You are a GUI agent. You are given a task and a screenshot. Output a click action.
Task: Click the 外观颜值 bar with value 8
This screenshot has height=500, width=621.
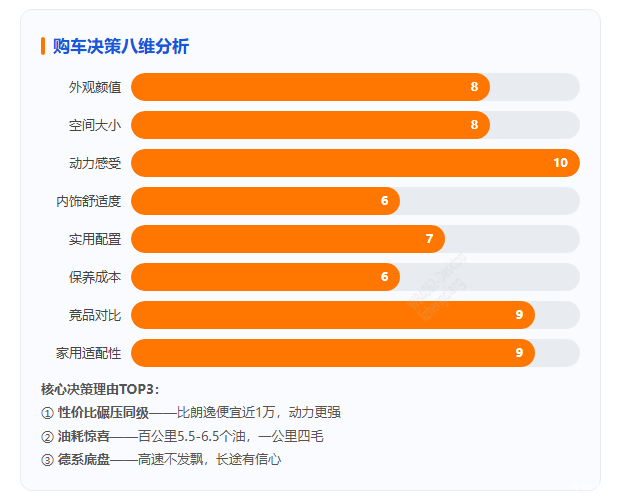[x=310, y=87]
